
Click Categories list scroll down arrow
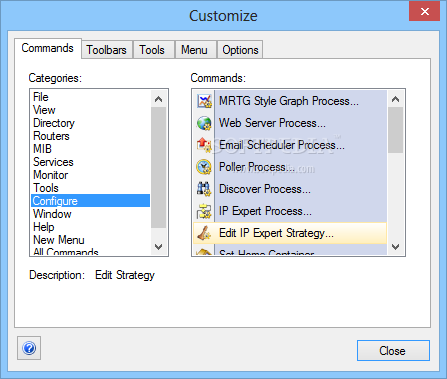pyautogui.click(x=159, y=247)
